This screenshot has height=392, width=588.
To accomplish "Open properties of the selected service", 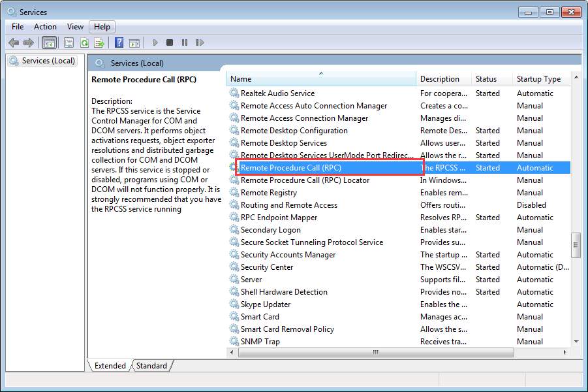I will tap(69, 42).
